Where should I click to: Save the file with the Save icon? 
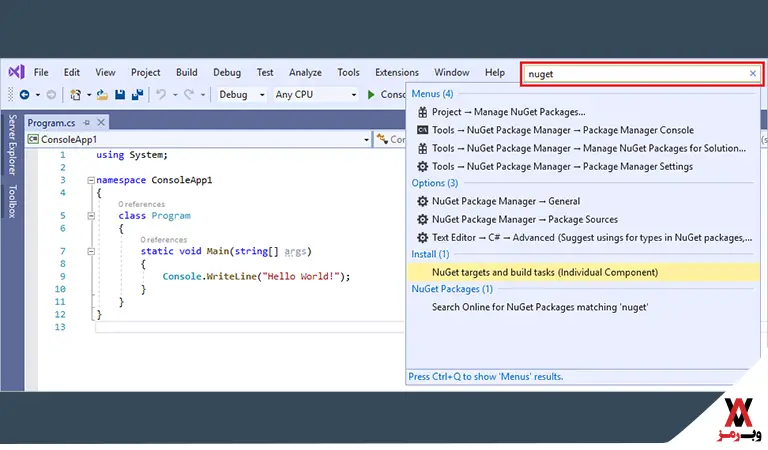point(120,95)
